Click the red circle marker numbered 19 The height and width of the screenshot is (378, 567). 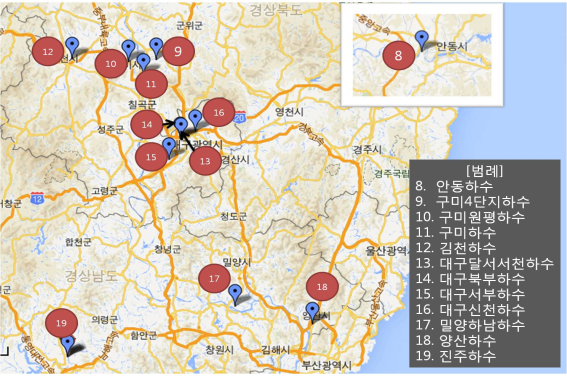61,323
